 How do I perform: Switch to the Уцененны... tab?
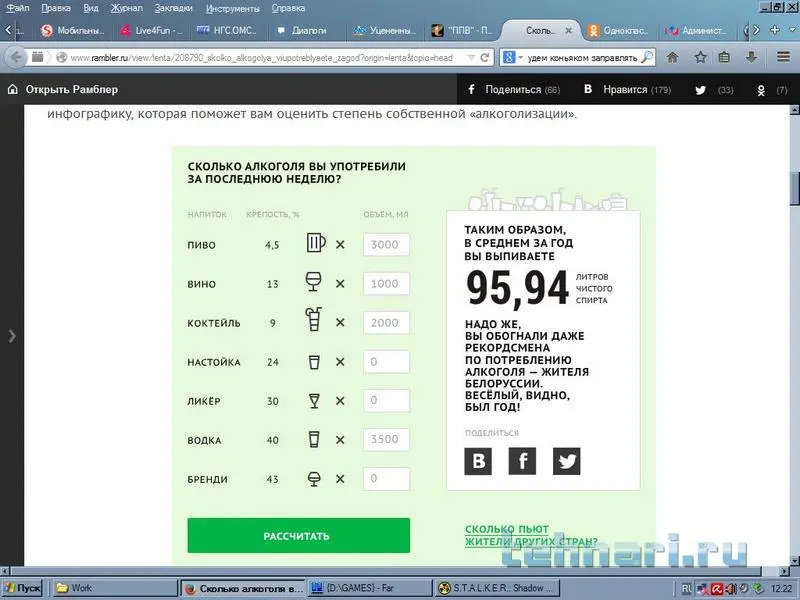coord(385,31)
